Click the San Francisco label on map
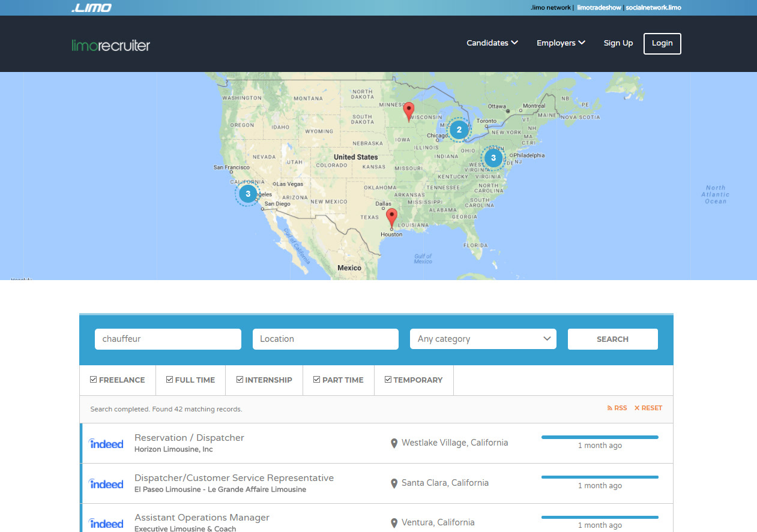The height and width of the screenshot is (532, 757). (231, 167)
